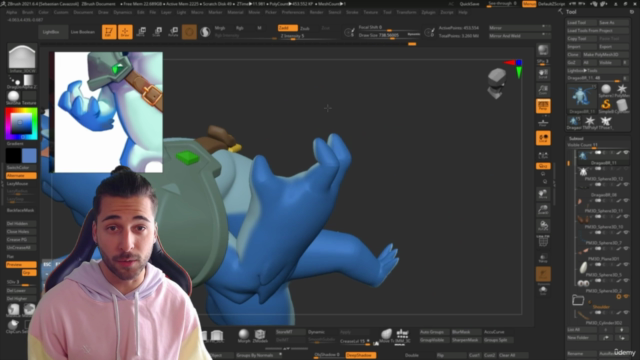Click the Save As button
The image size is (640, 360).
[614, 22]
